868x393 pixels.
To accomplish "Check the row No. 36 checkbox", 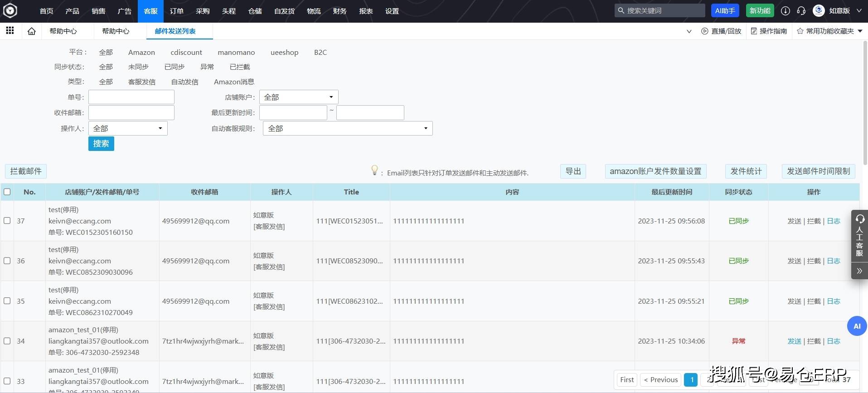I will [7, 261].
